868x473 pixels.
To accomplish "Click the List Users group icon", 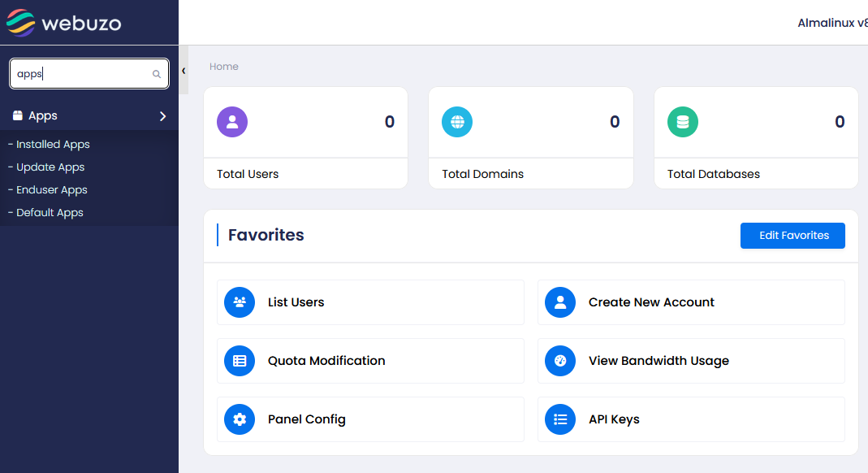I will pyautogui.click(x=240, y=302).
